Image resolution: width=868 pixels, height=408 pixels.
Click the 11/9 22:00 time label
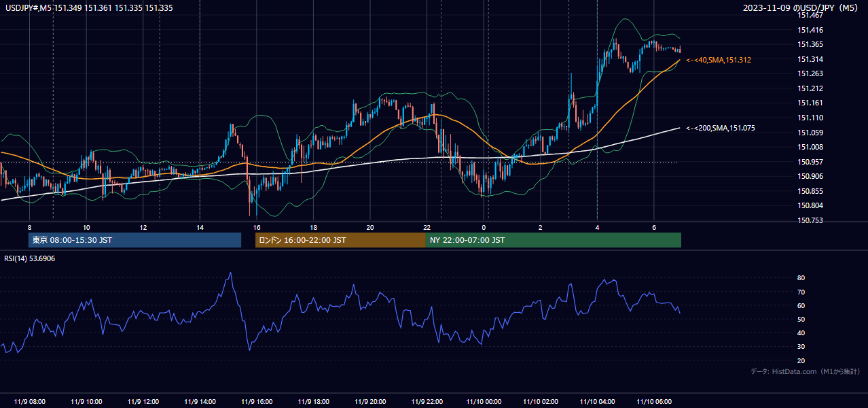click(427, 401)
